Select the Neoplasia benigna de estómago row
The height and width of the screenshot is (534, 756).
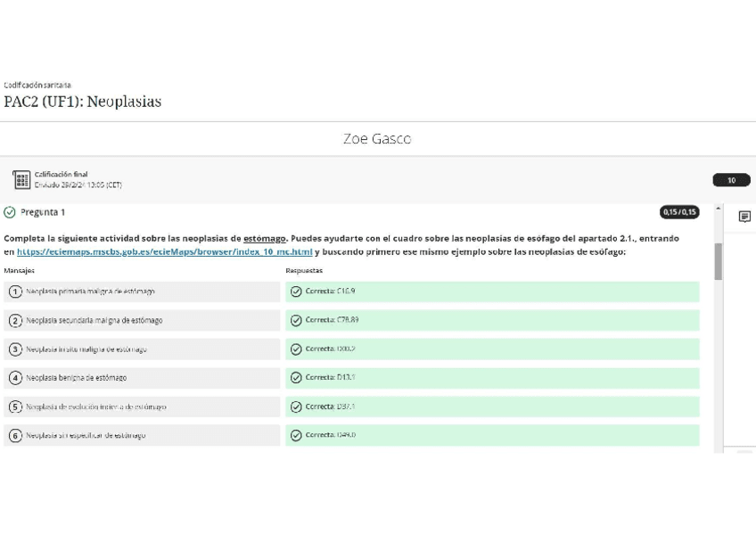tap(142, 378)
